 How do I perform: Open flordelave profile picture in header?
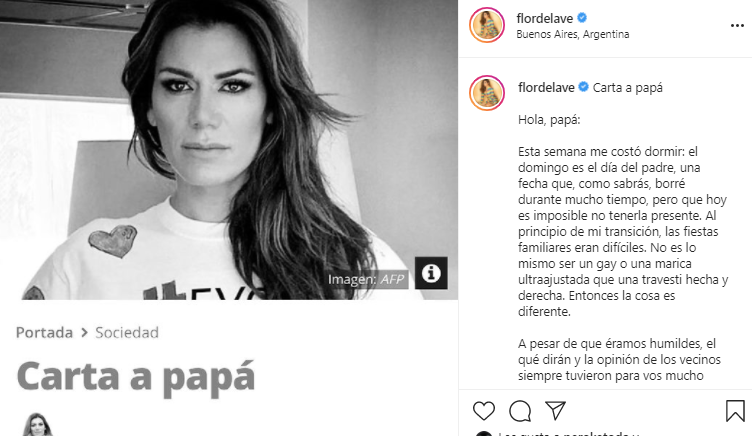[x=487, y=25]
